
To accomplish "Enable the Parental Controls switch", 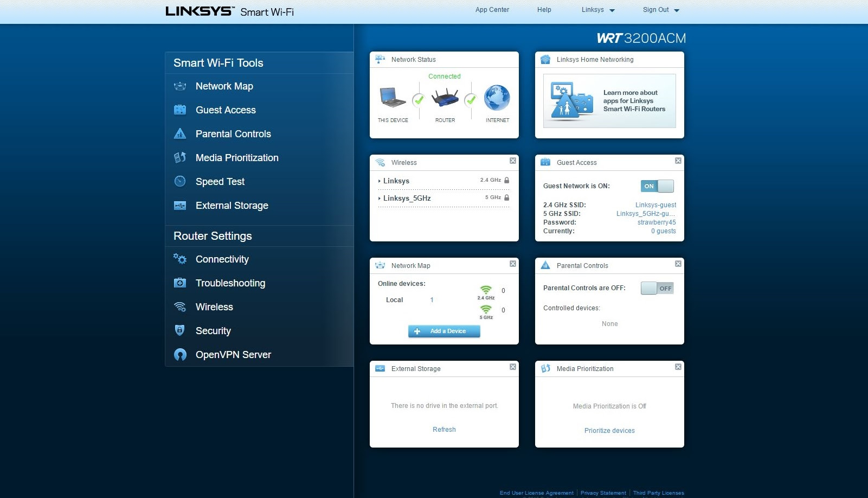I will (657, 288).
